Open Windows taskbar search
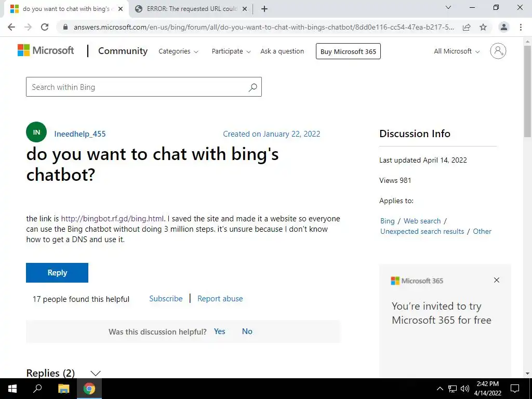This screenshot has height=399, width=532. (37, 388)
